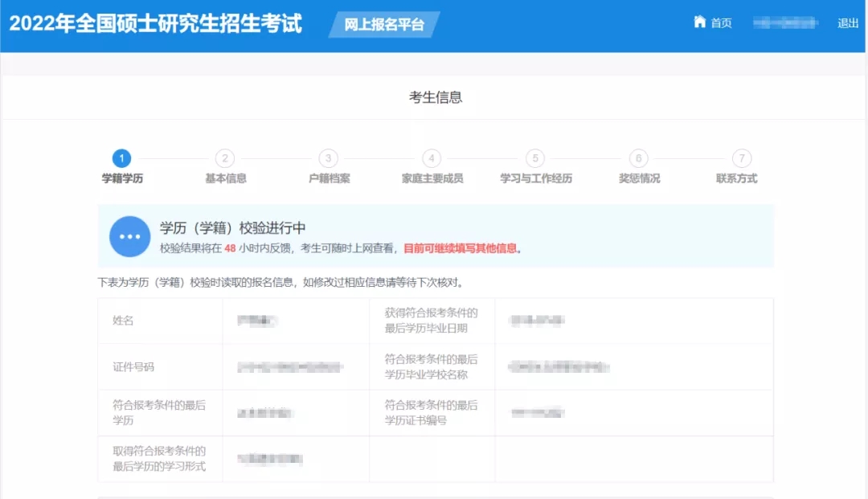Viewport: 868px width, 499px height.
Task: Click the 考生信息 page heading
Action: pos(436,97)
